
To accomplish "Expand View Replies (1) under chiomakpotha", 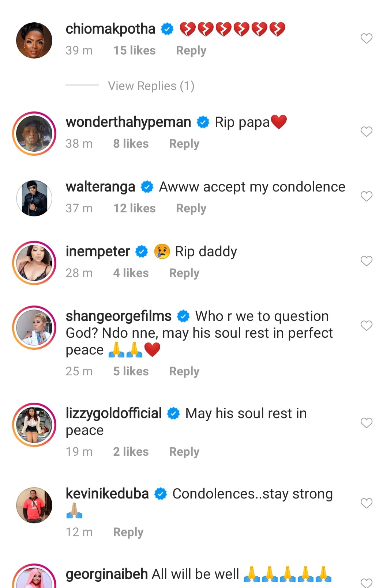I will (x=151, y=86).
